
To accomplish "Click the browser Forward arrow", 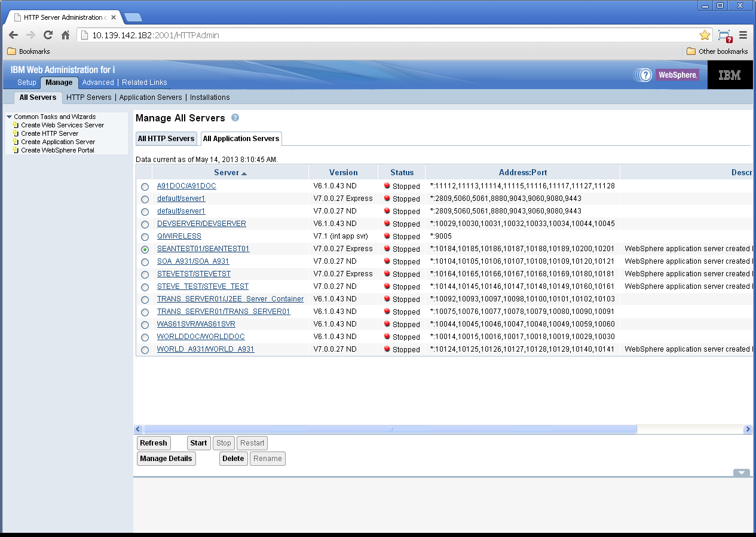I will [31, 35].
